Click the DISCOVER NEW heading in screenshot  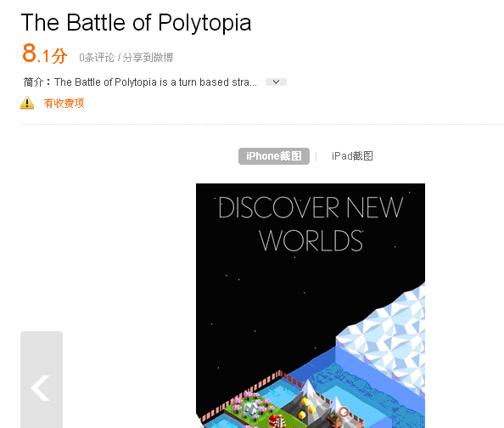coord(311,207)
